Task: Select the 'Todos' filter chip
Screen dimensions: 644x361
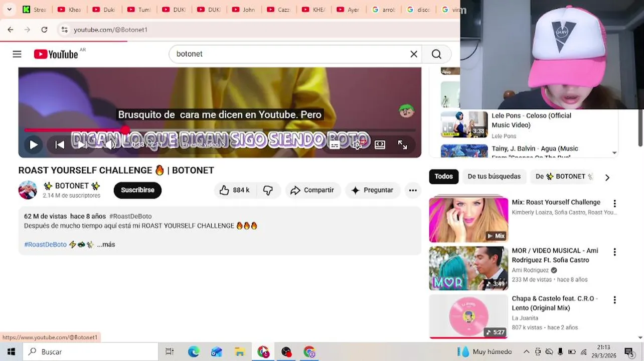Action: (443, 176)
